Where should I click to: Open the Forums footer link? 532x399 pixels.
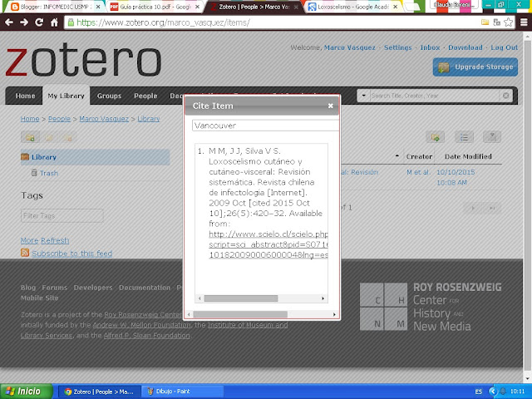(55, 288)
